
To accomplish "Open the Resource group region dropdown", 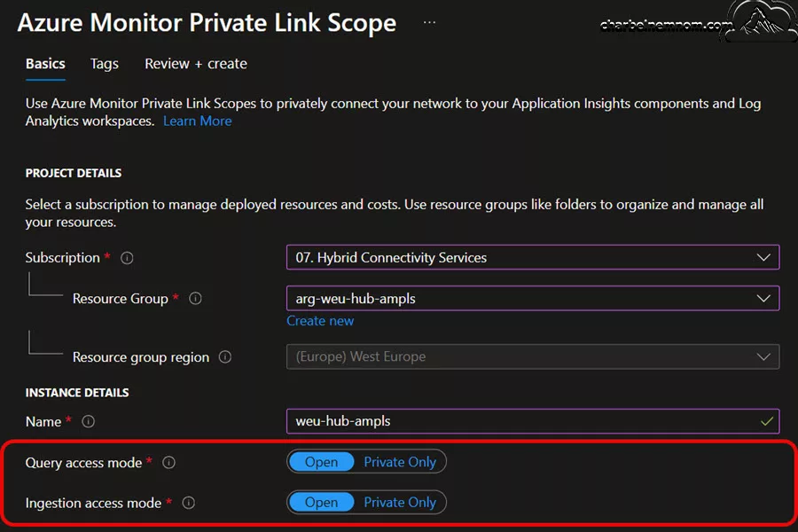I will (x=533, y=356).
